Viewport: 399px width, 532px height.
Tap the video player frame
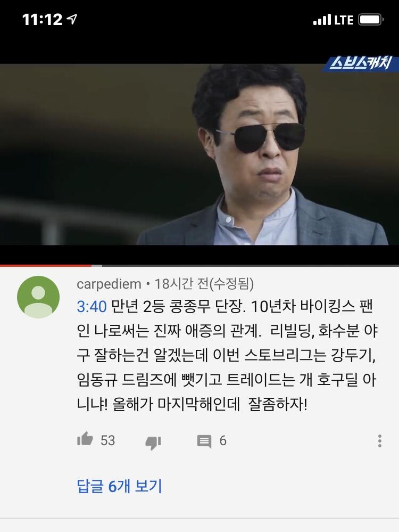coord(199,154)
